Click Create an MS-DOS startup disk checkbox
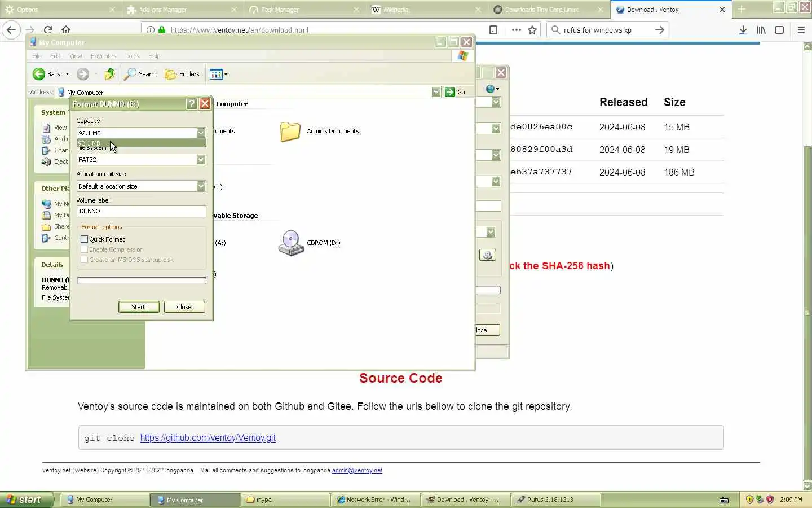The width and height of the screenshot is (812, 508). (85, 260)
